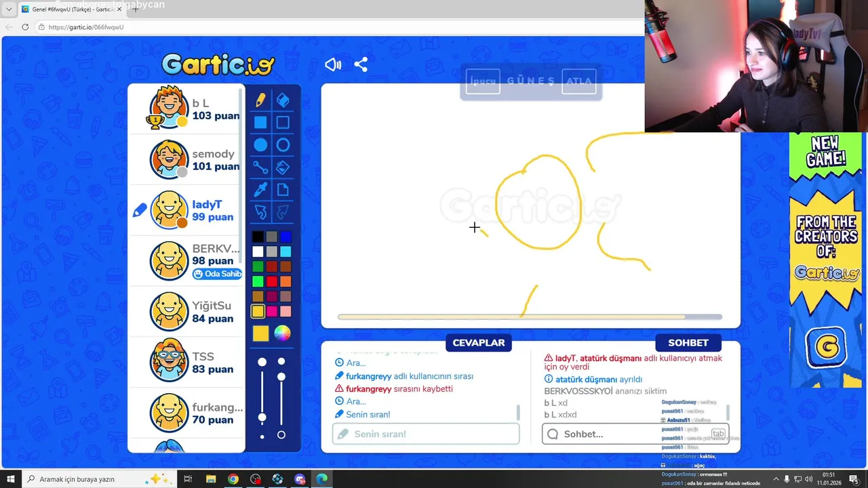Click the current yellow color preview

pyautogui.click(x=260, y=333)
